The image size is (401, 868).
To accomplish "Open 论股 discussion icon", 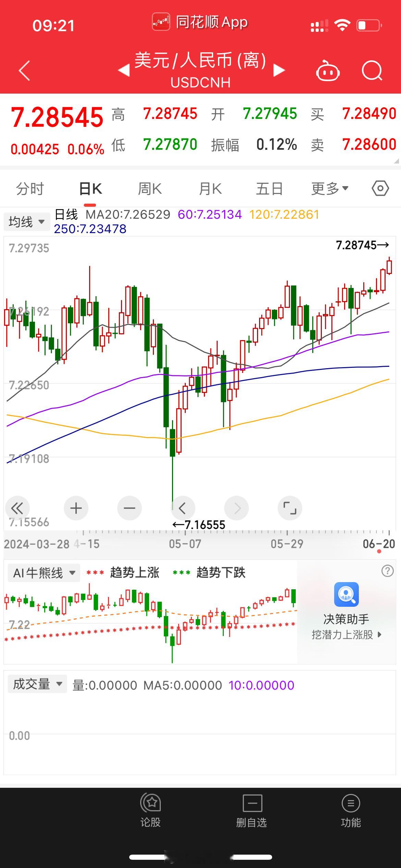I will pyautogui.click(x=150, y=810).
